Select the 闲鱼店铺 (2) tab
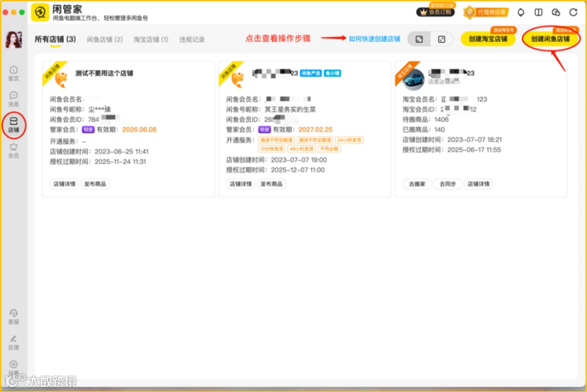Viewport: 587px width, 392px height. pyautogui.click(x=105, y=39)
